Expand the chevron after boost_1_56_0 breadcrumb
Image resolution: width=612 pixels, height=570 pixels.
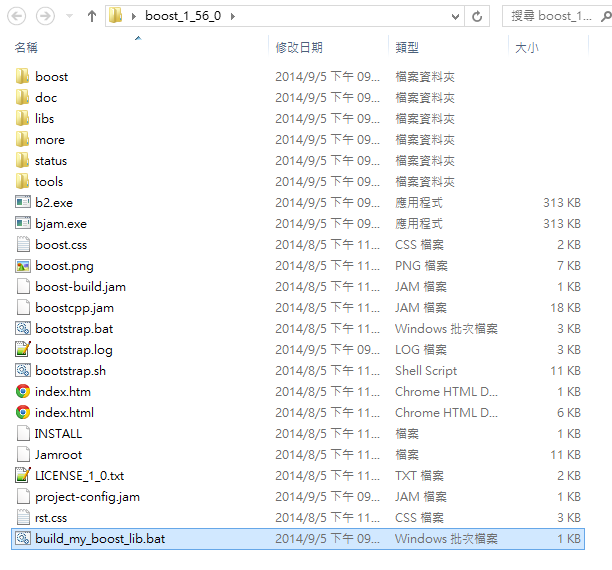[233, 16]
